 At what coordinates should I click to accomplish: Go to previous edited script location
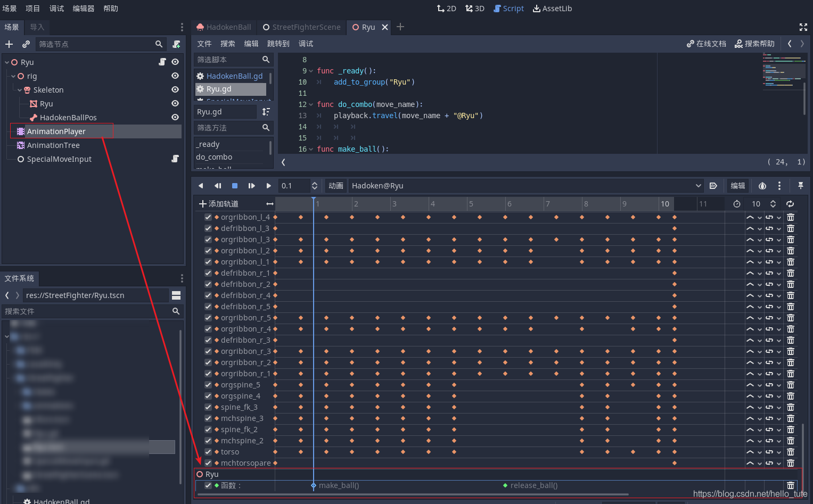[790, 44]
